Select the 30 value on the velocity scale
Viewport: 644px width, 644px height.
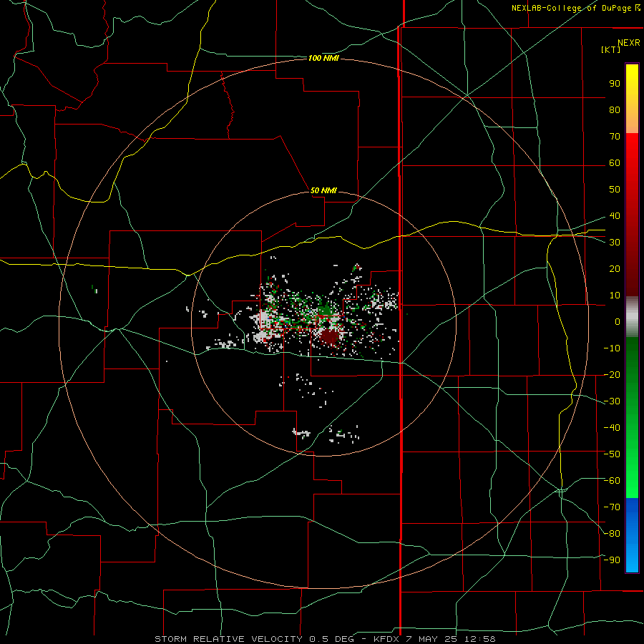(615, 243)
